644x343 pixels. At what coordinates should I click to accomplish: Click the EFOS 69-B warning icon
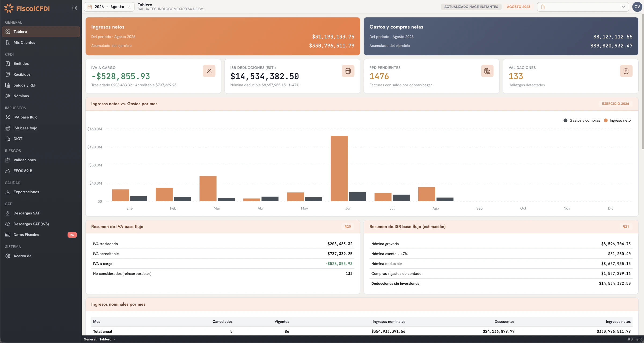[x=8, y=171]
